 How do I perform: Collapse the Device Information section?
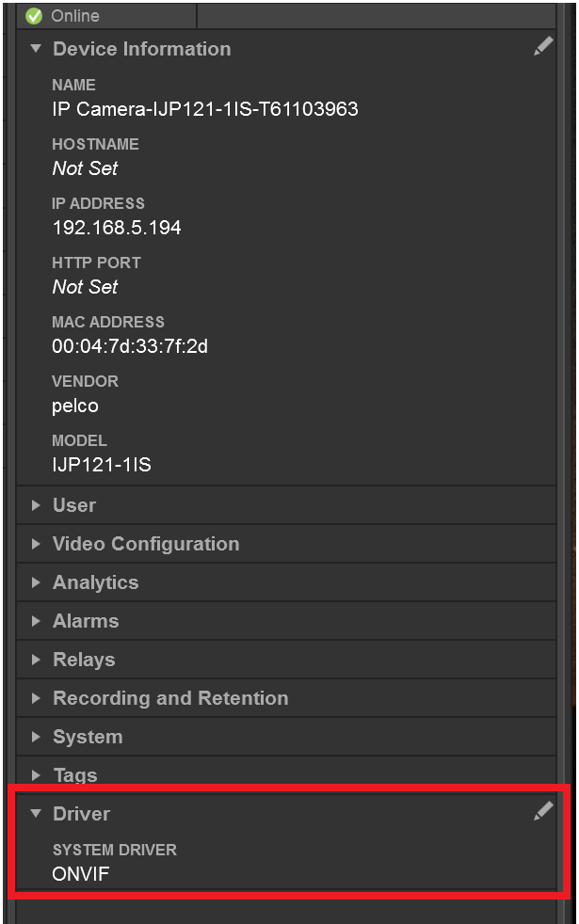pos(35,49)
